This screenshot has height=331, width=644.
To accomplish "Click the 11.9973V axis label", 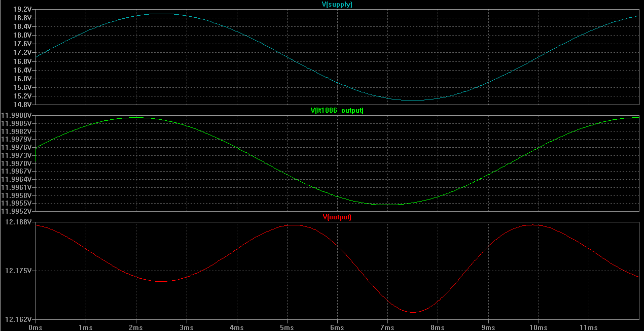I will click(18, 155).
